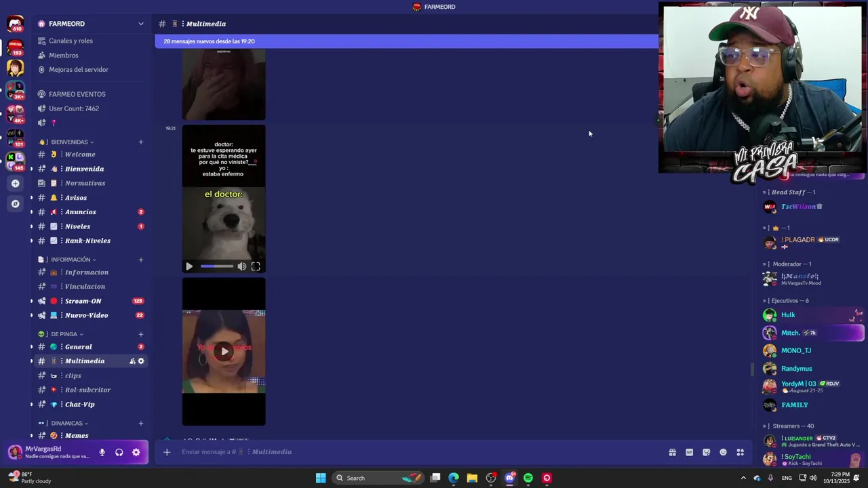
Task: Create channel in DE PINGA category
Action: [x=141, y=334]
